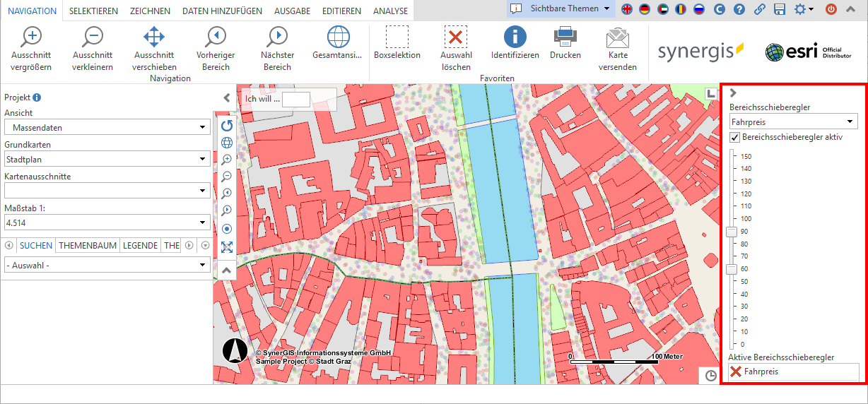Viewport: 868px width, 404px height.
Task: Click the Auswahl löschen red X icon
Action: pyautogui.click(x=456, y=37)
